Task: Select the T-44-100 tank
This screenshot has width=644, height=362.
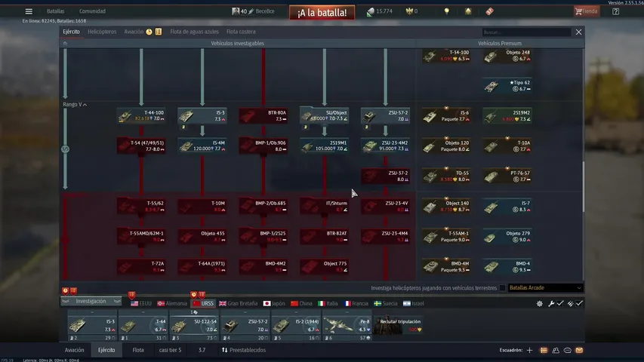Action: coord(141,115)
